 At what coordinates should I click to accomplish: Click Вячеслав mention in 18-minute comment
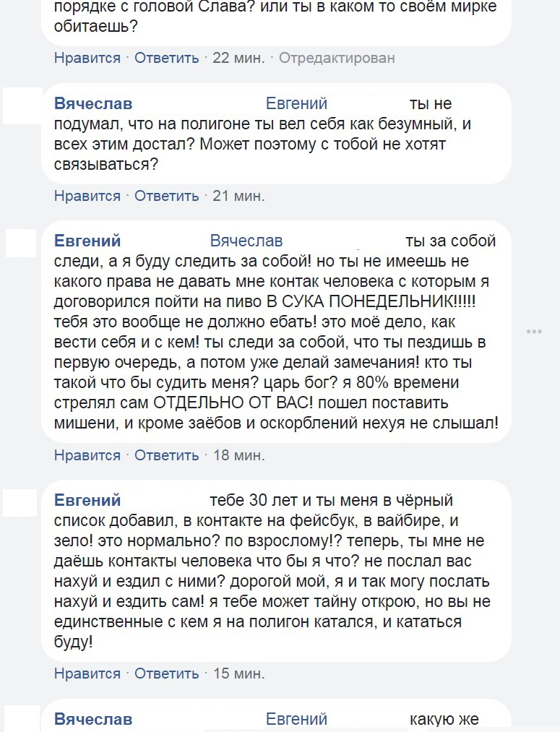[x=246, y=241]
